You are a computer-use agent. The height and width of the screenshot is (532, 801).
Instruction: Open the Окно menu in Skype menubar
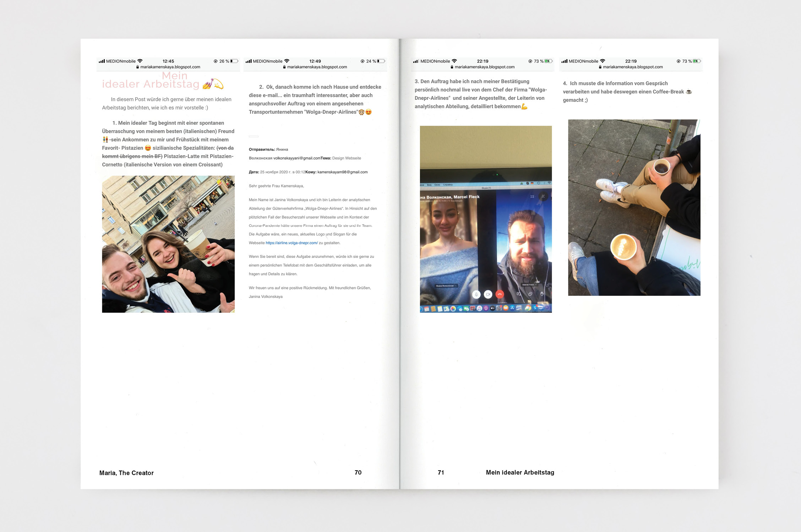point(437,185)
